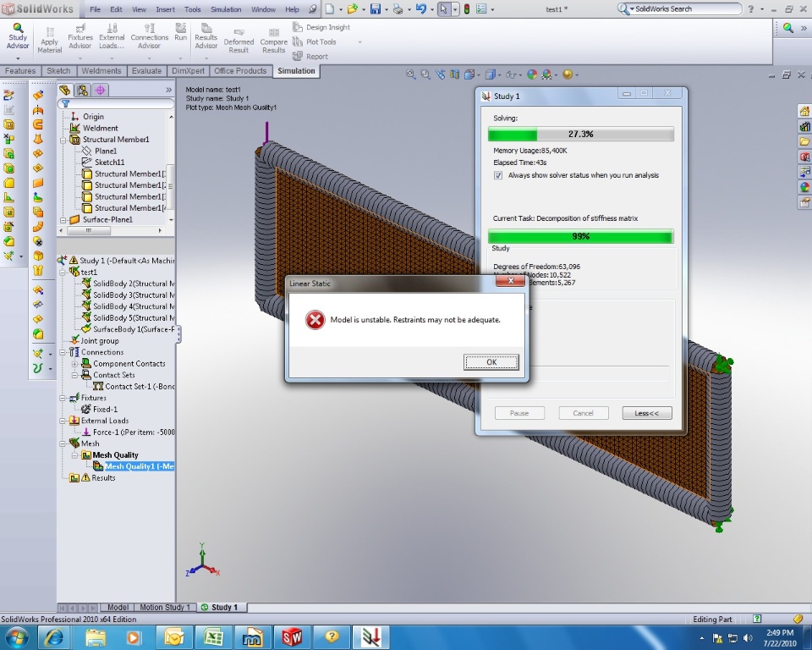Screen dimensions: 812x650
Task: Click the Windows Start button
Action: click(16, 637)
